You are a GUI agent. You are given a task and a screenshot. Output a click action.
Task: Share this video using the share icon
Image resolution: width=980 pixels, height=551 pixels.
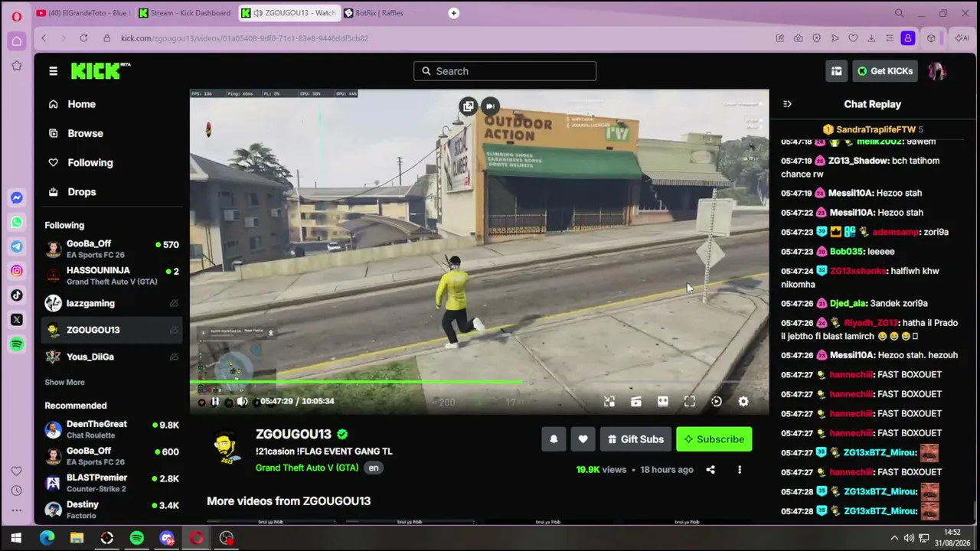tap(710, 470)
